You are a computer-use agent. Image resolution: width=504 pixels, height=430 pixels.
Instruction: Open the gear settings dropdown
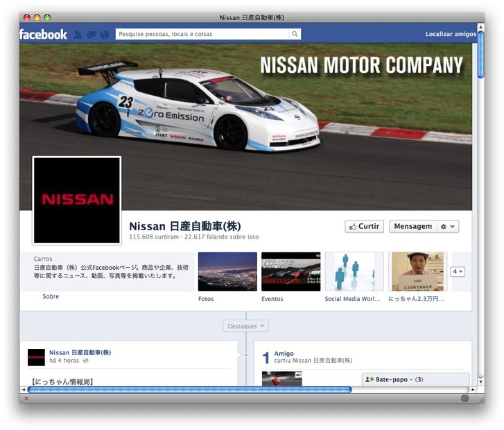click(448, 226)
